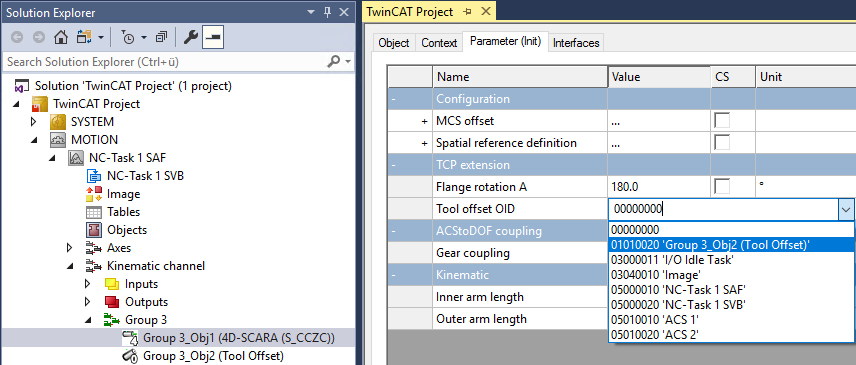
Task: Open the Tool offset OID dropdown arrow
Action: pos(846,209)
